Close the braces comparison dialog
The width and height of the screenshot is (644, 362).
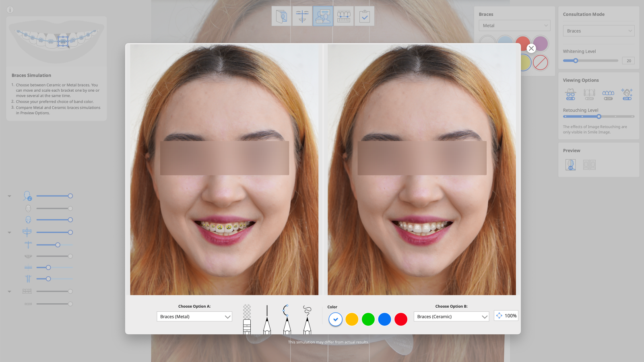(531, 48)
